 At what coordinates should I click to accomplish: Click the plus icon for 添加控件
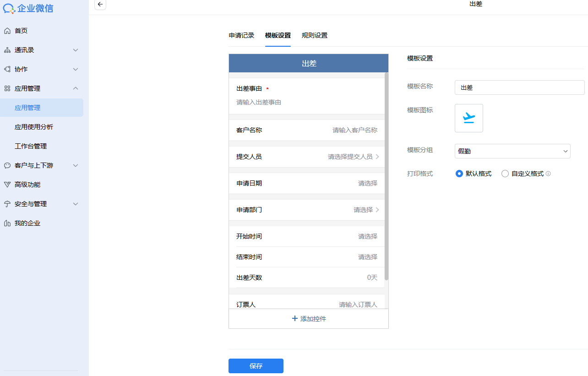click(x=294, y=319)
